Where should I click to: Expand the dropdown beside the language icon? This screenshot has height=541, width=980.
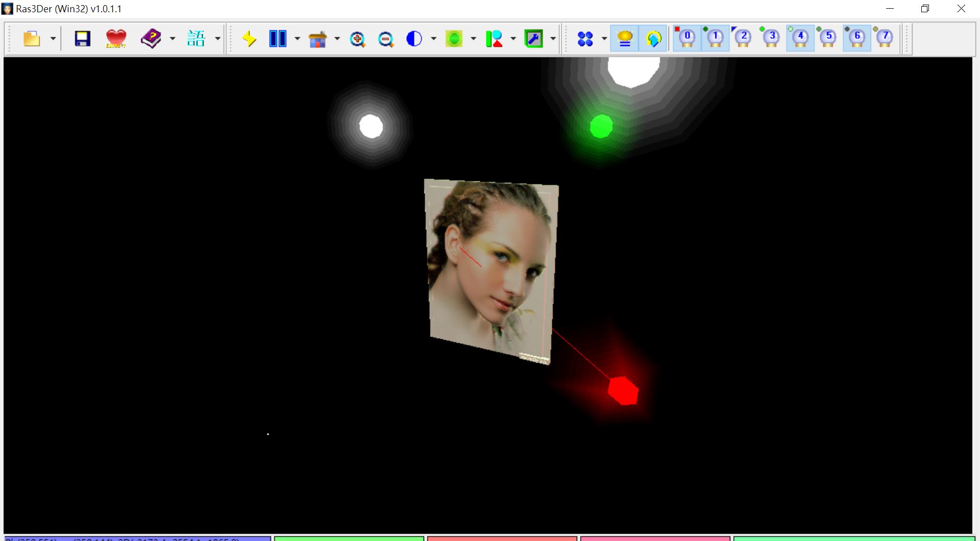pos(218,38)
